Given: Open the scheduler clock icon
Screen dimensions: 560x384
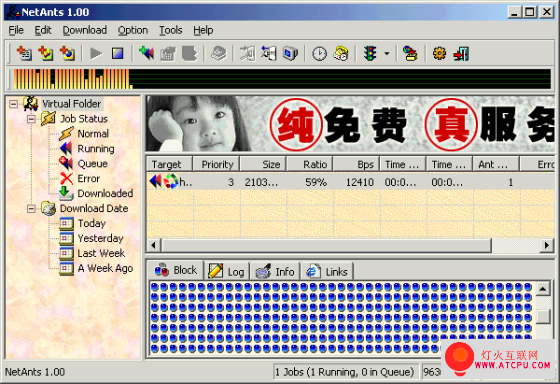Looking at the screenshot, I should pos(319,54).
